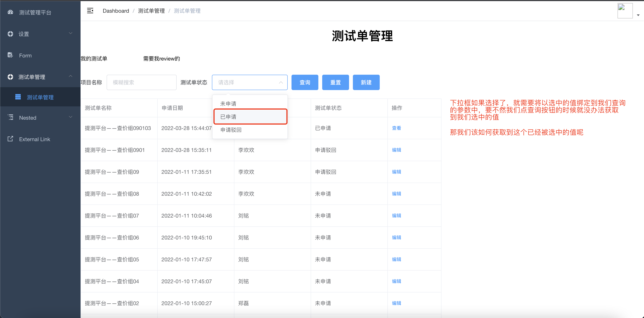Open the 测试单状态 dropdown arrow
Viewport: 644px width, 318px height.
[281, 82]
